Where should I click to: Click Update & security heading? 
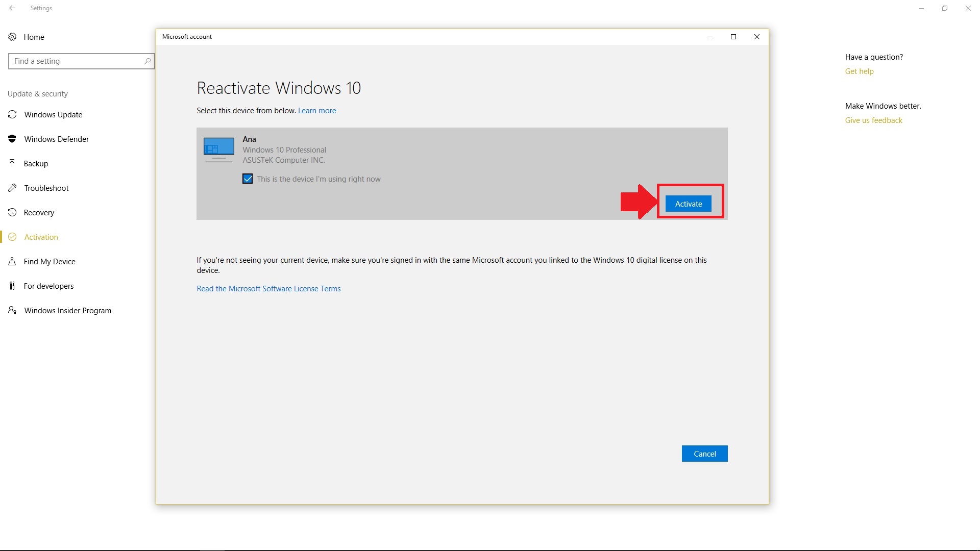(x=38, y=94)
